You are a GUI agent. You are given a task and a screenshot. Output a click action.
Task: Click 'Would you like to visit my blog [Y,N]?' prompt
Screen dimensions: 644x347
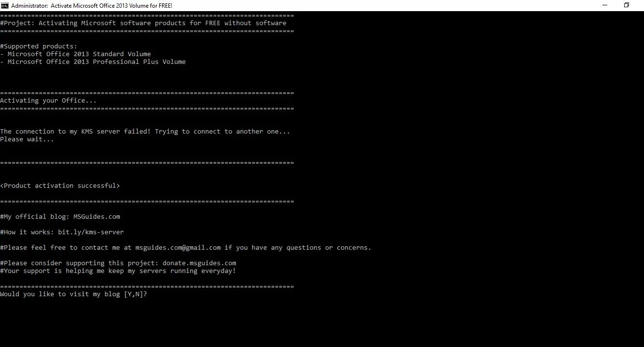click(x=74, y=294)
